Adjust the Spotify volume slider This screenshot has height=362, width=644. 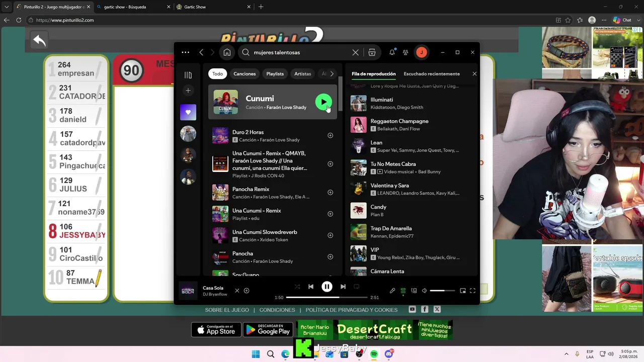442,291
